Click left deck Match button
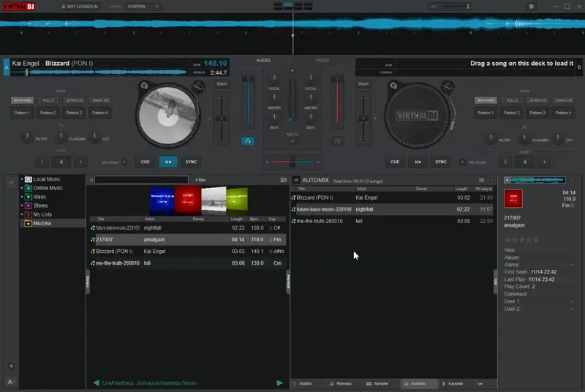This screenshot has width=585, height=392. 222,84
